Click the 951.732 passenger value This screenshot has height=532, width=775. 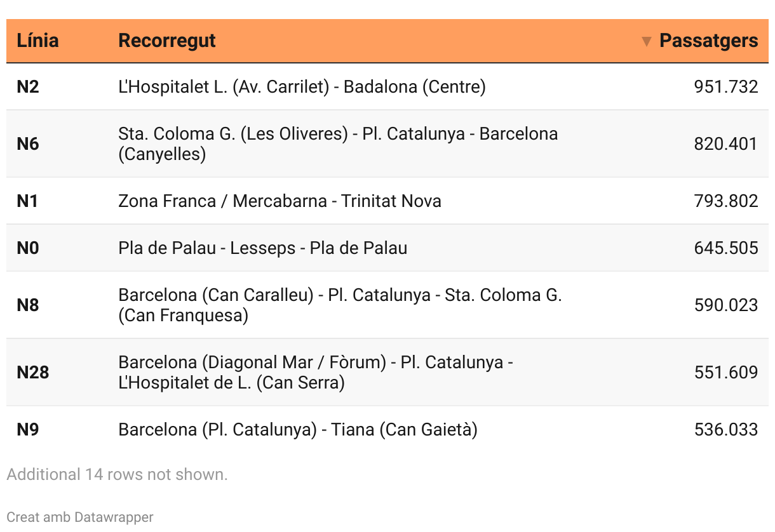[726, 86]
